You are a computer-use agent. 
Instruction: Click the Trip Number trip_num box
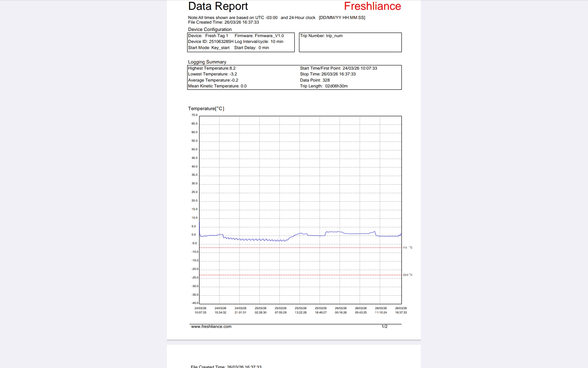pos(350,42)
